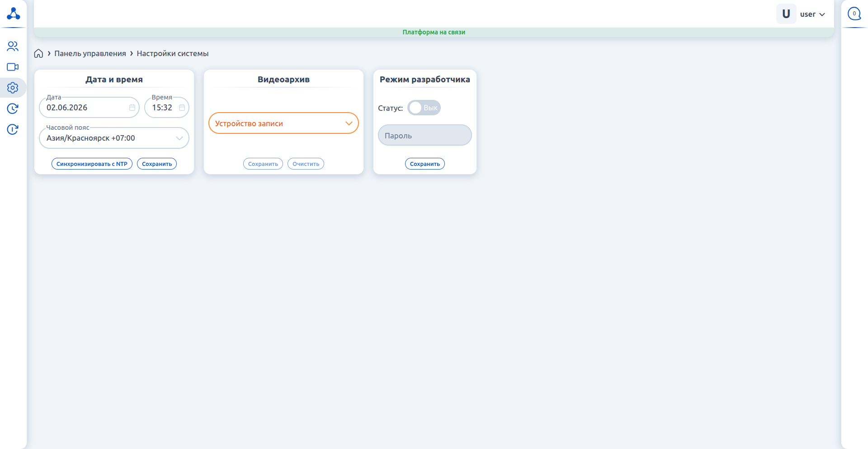Click the clock refresh icon in the sidebar
Viewport: 868px width, 449px height.
point(13,109)
